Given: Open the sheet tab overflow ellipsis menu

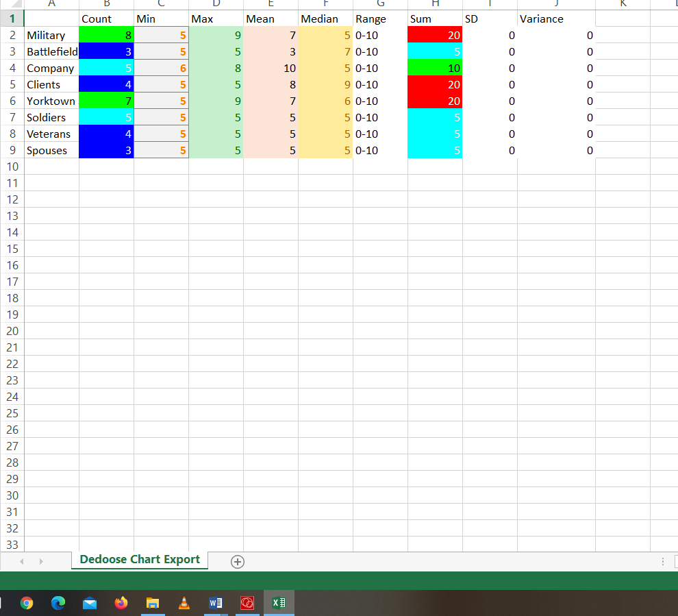Looking at the screenshot, I should [x=662, y=561].
